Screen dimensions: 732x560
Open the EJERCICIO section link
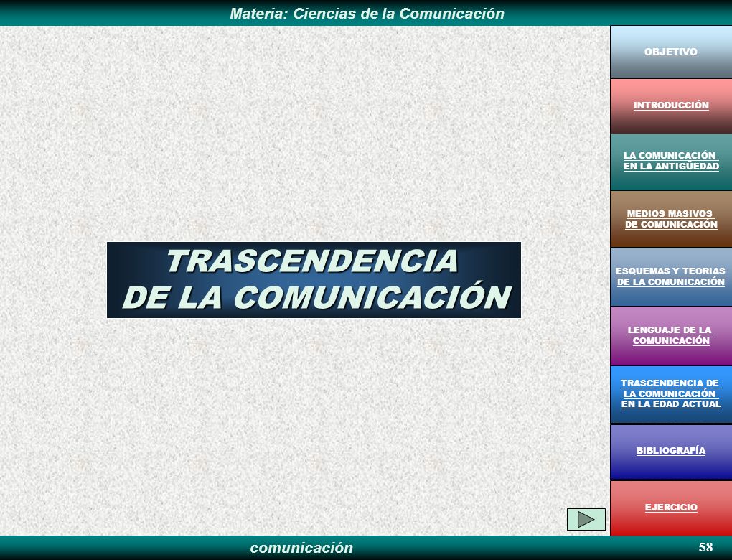coord(671,507)
